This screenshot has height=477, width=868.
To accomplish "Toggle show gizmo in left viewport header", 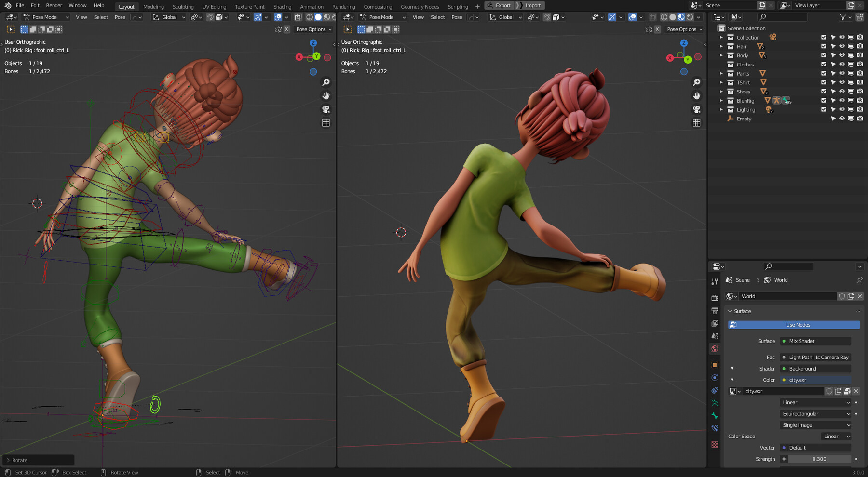I will tap(258, 17).
